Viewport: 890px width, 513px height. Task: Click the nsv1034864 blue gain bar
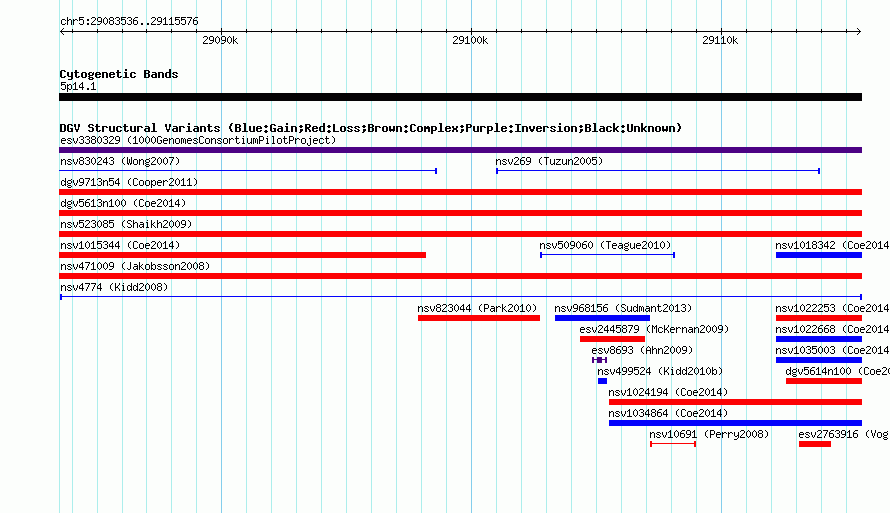736,423
